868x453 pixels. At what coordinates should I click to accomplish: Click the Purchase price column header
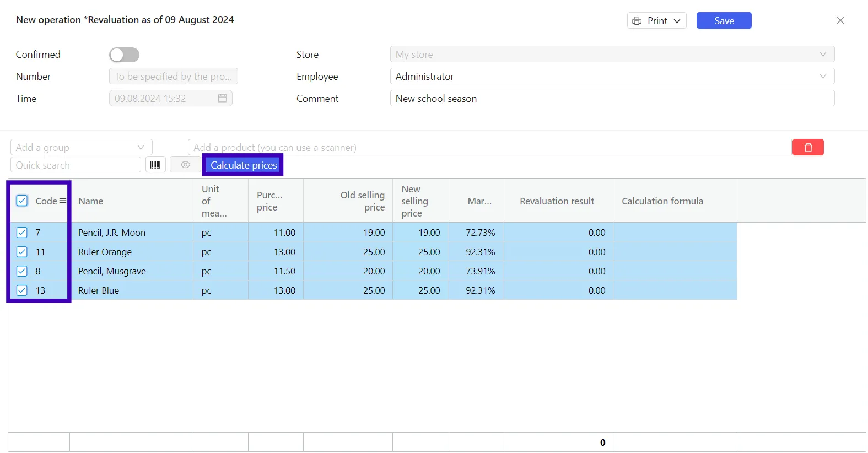[276, 201]
